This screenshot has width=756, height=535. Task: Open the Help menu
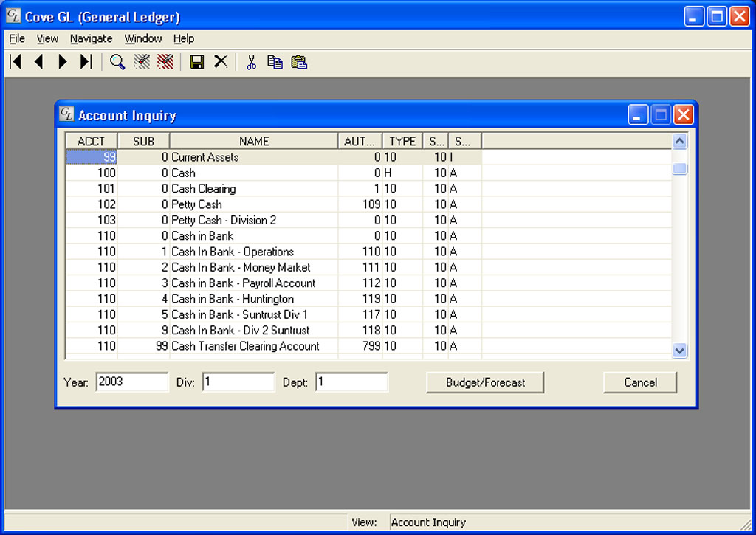coord(184,38)
